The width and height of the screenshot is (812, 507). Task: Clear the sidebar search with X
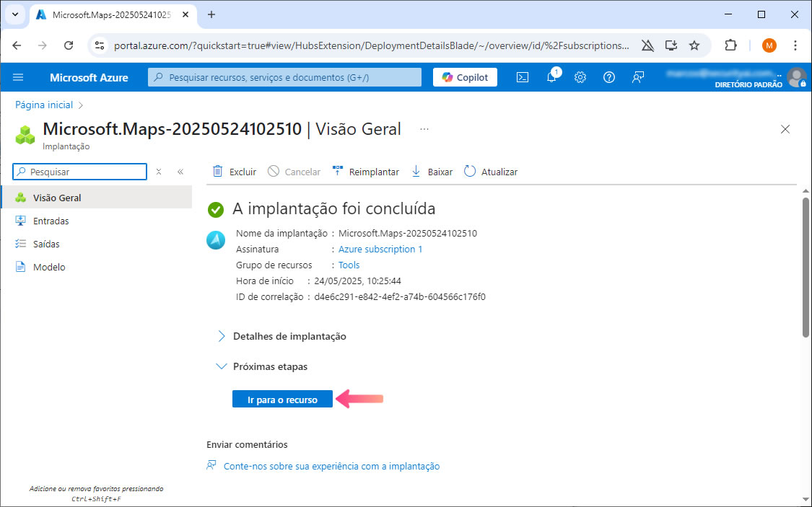click(159, 172)
